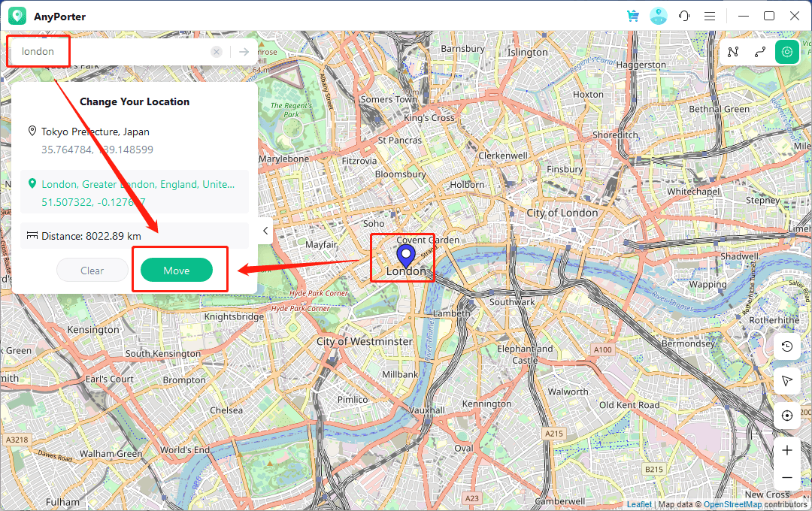812x511 pixels.
Task: Open the headset support icon
Action: tap(684, 16)
